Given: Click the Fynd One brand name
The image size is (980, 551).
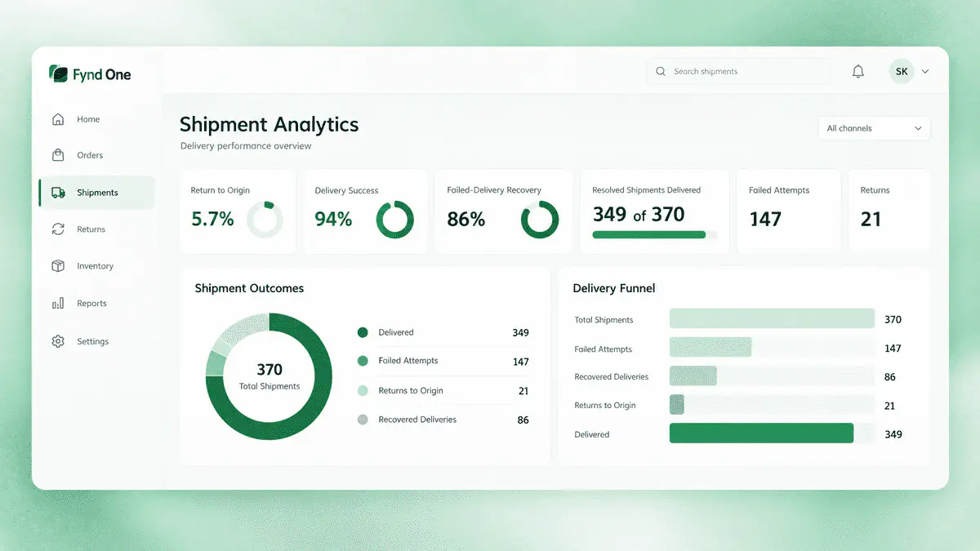Looking at the screenshot, I should [x=101, y=75].
